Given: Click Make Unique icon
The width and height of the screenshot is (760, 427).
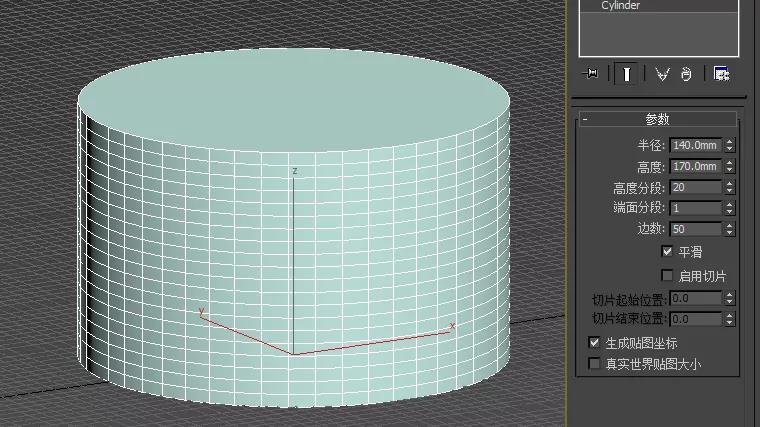Looking at the screenshot, I should tap(662, 74).
